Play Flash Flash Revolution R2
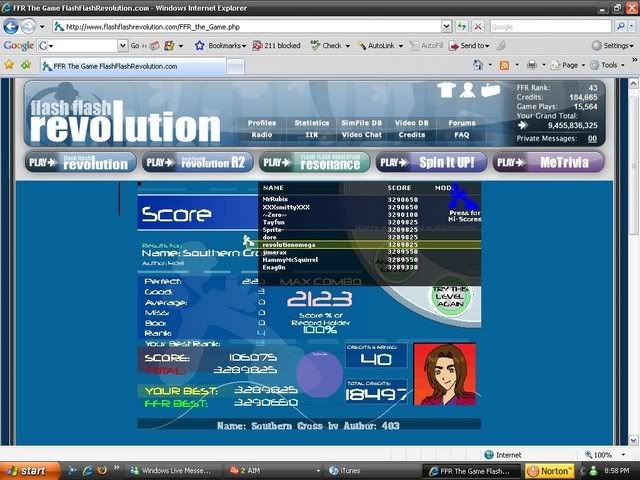640x480 pixels. point(197,162)
